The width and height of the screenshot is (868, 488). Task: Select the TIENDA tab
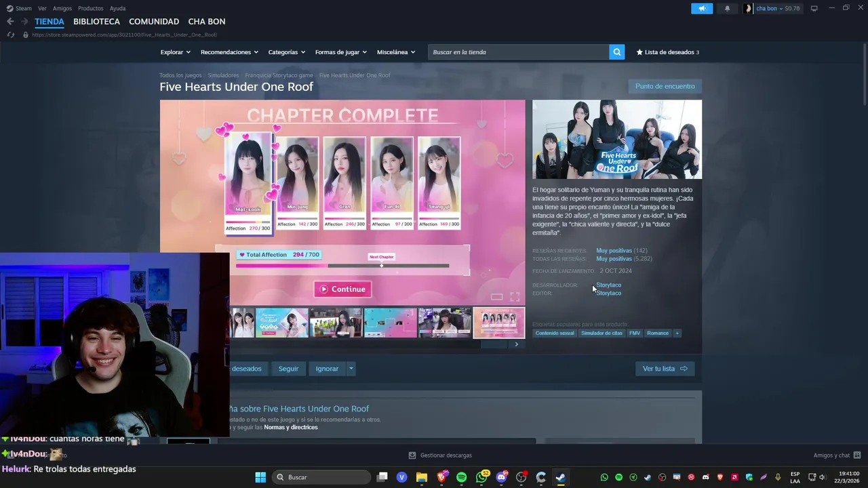(50, 22)
